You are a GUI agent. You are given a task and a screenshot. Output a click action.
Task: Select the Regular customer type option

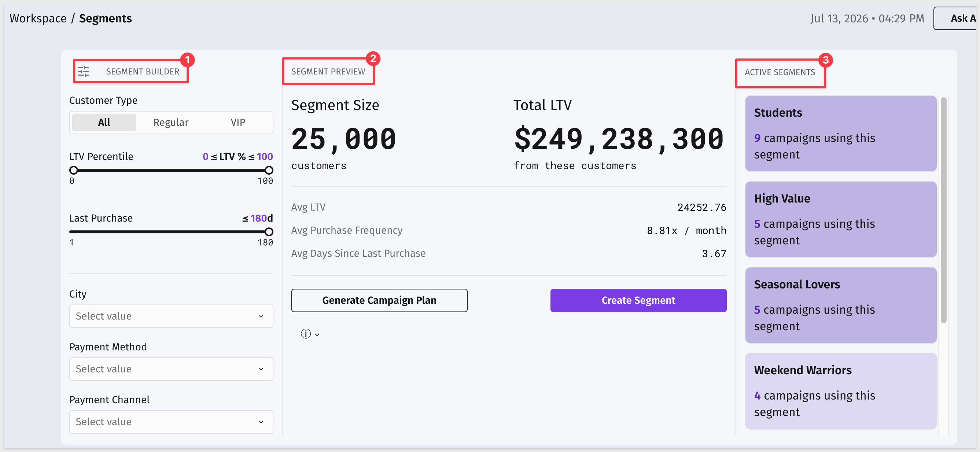coord(171,122)
